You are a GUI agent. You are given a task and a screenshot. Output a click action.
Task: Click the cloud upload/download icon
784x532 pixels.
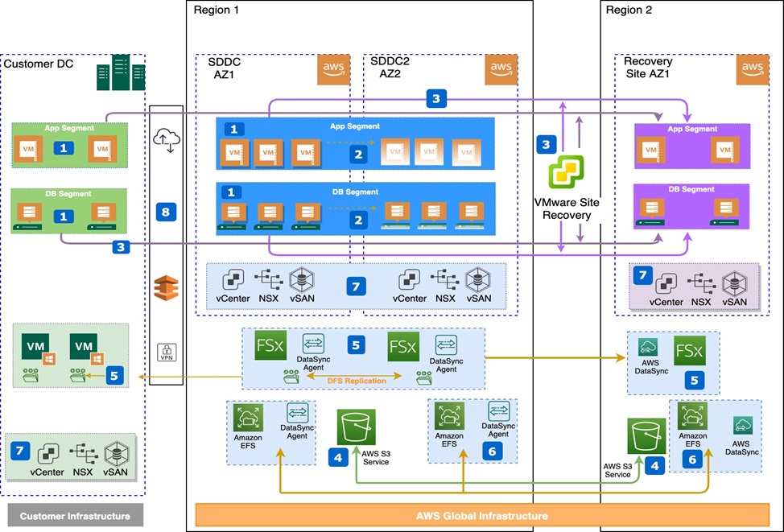click(x=167, y=140)
